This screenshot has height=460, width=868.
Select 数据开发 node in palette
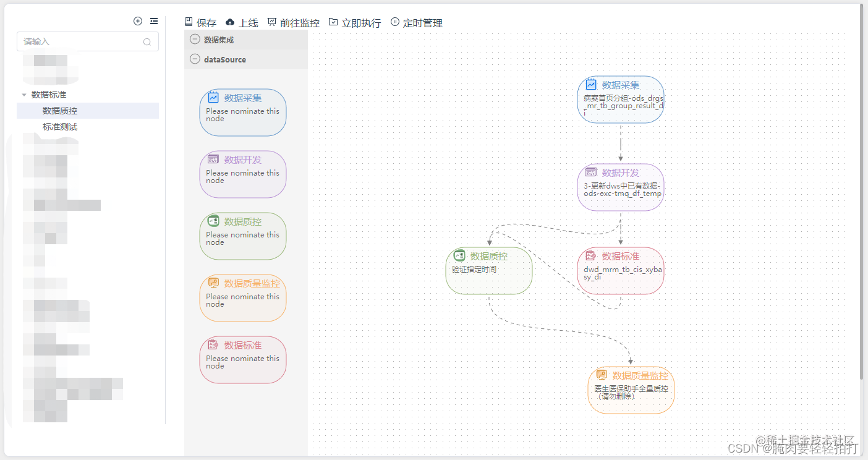point(243,174)
